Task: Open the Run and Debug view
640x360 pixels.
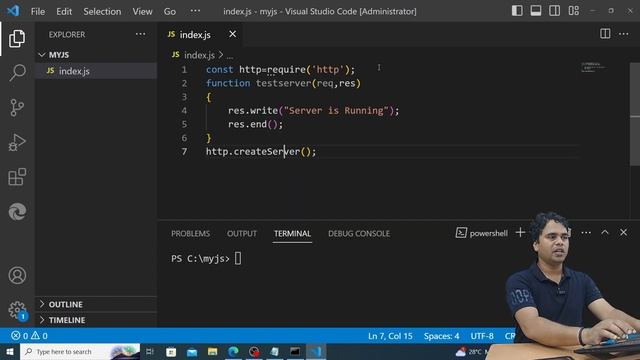Action: click(17, 142)
